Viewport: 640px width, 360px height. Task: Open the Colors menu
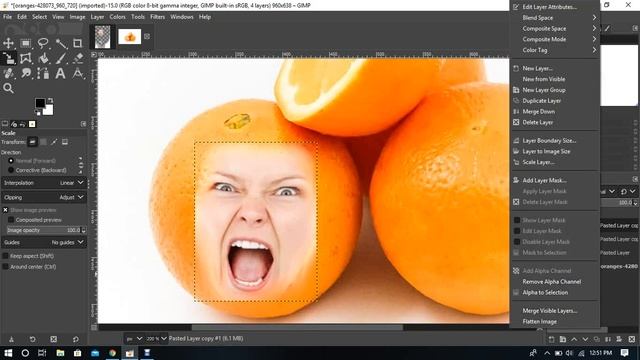[x=117, y=17]
